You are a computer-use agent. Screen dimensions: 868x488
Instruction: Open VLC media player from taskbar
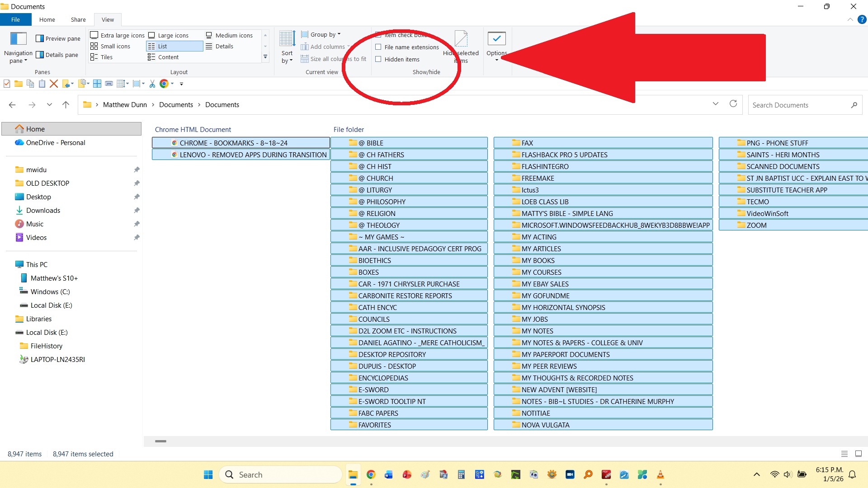pos(660,474)
